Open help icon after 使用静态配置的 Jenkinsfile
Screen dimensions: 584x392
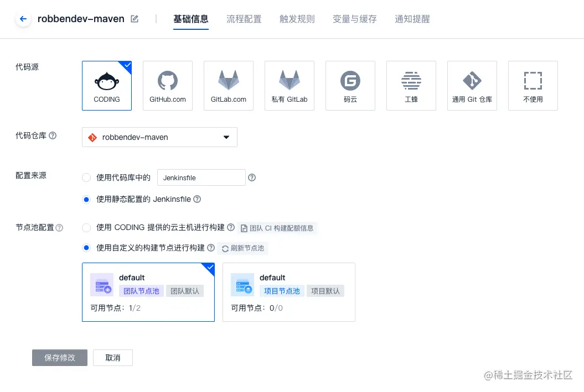(x=197, y=199)
